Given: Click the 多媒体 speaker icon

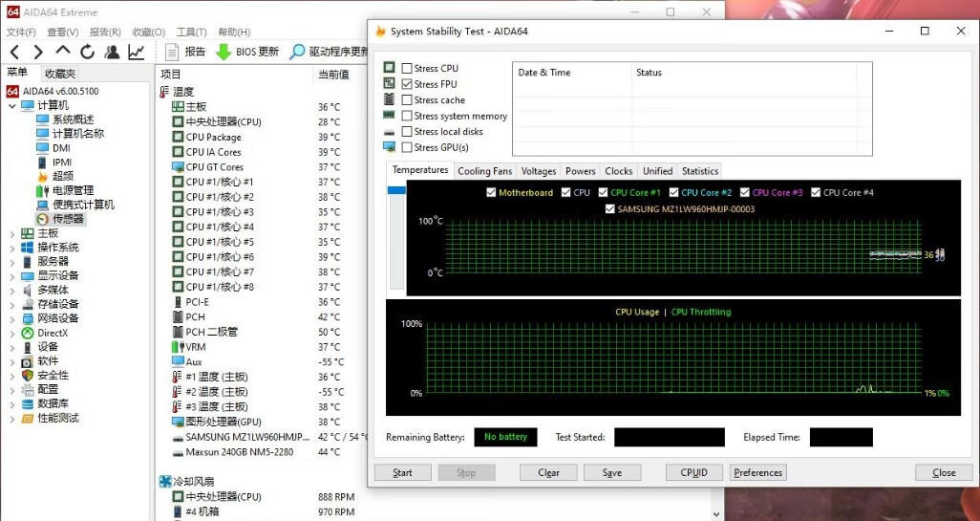Looking at the screenshot, I should 27,291.
